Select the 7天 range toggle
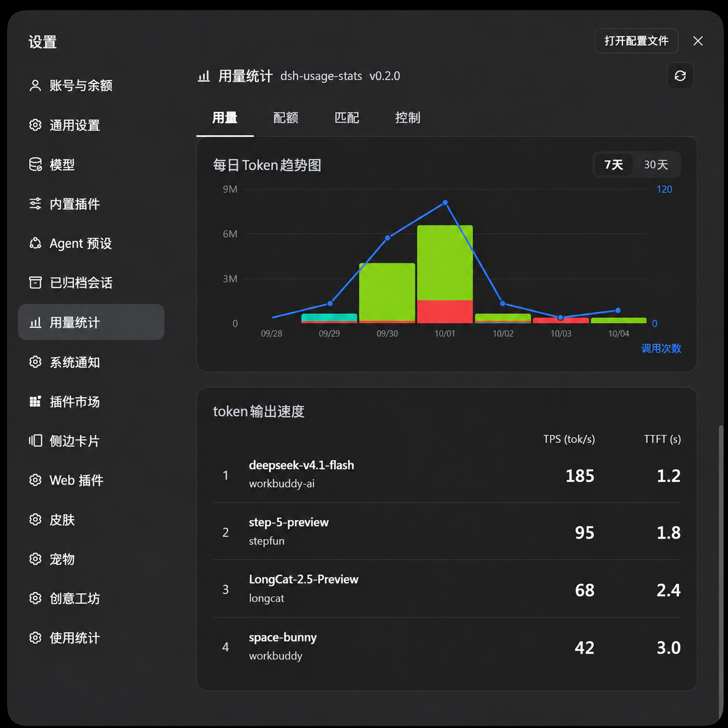 point(614,165)
